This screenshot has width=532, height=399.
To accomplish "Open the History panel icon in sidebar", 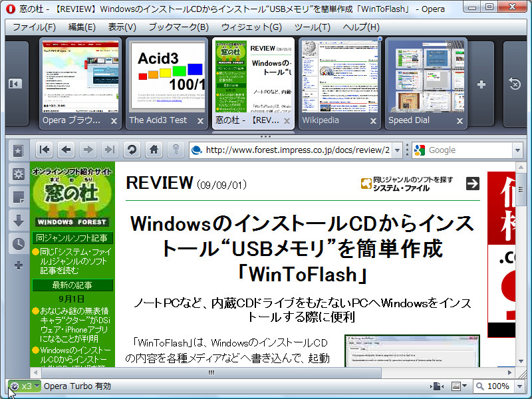I will (x=18, y=243).
